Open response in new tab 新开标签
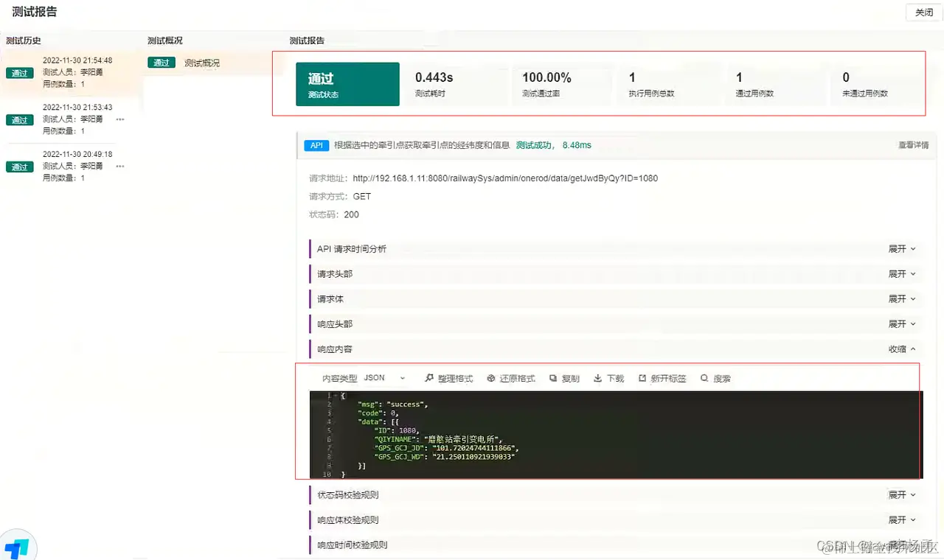 pyautogui.click(x=642, y=379)
